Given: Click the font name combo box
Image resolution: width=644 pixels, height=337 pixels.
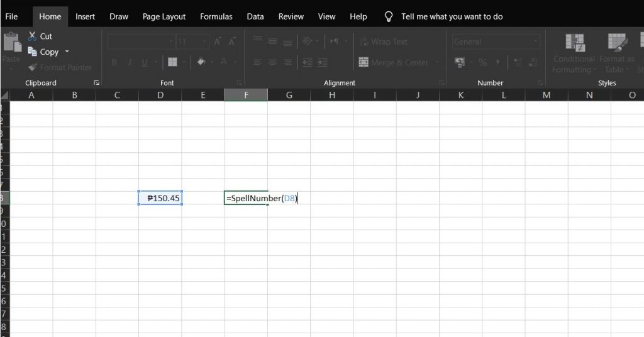Looking at the screenshot, I should click(x=141, y=41).
